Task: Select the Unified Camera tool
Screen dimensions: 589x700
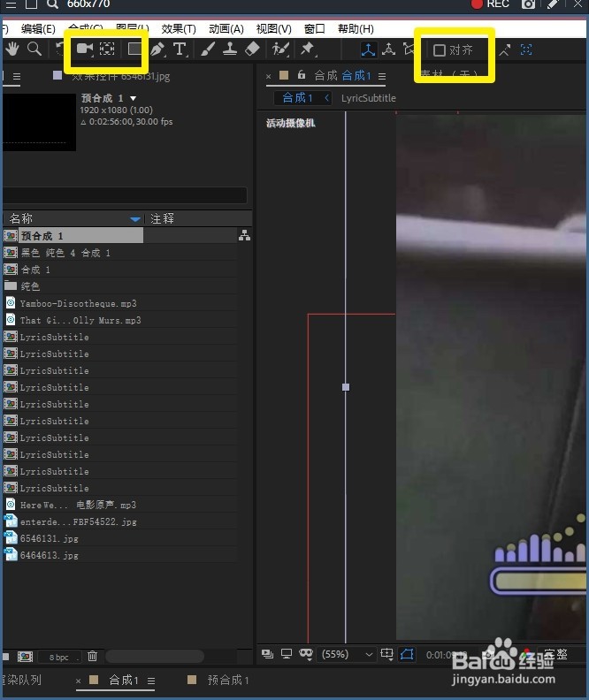Action: [x=84, y=49]
